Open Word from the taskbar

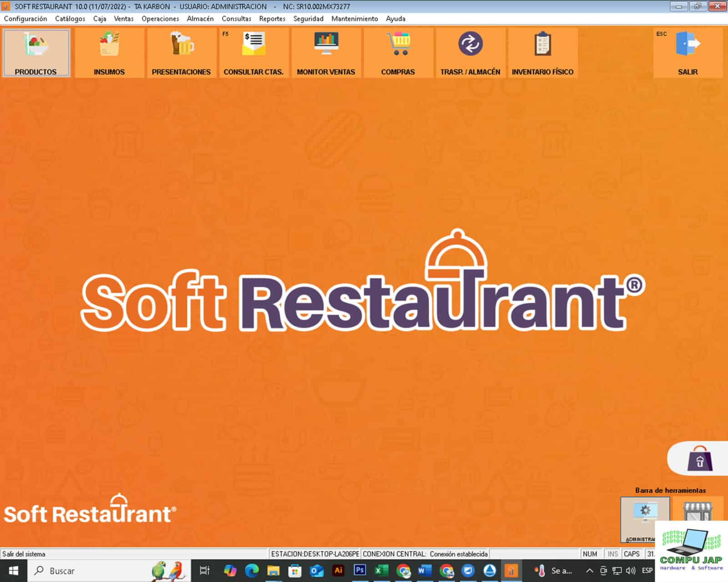[x=425, y=571]
